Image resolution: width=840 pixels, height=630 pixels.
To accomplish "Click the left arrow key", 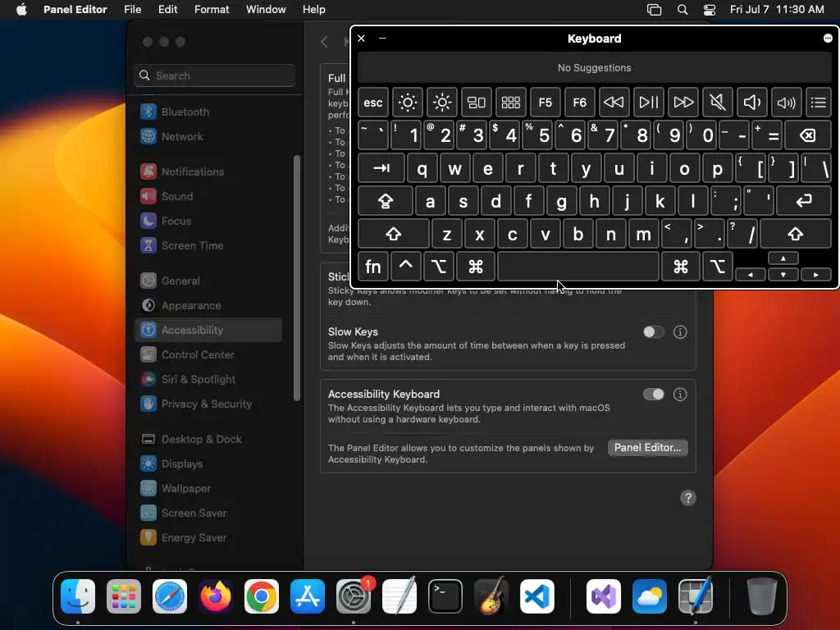I will pyautogui.click(x=750, y=275).
